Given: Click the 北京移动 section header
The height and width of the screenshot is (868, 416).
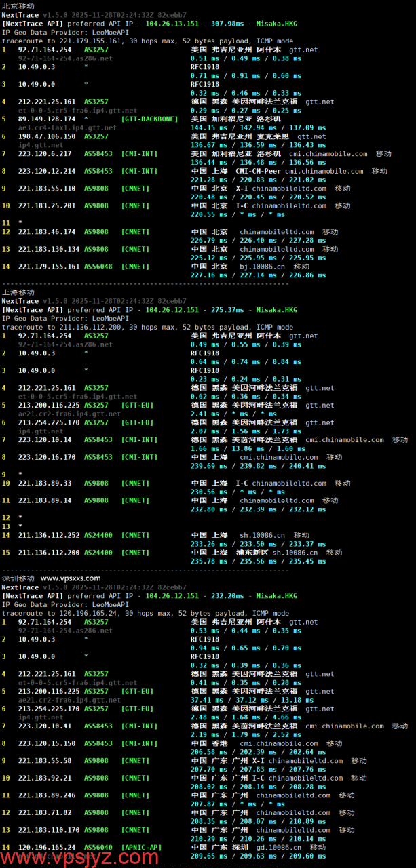Looking at the screenshot, I should [x=18, y=6].
